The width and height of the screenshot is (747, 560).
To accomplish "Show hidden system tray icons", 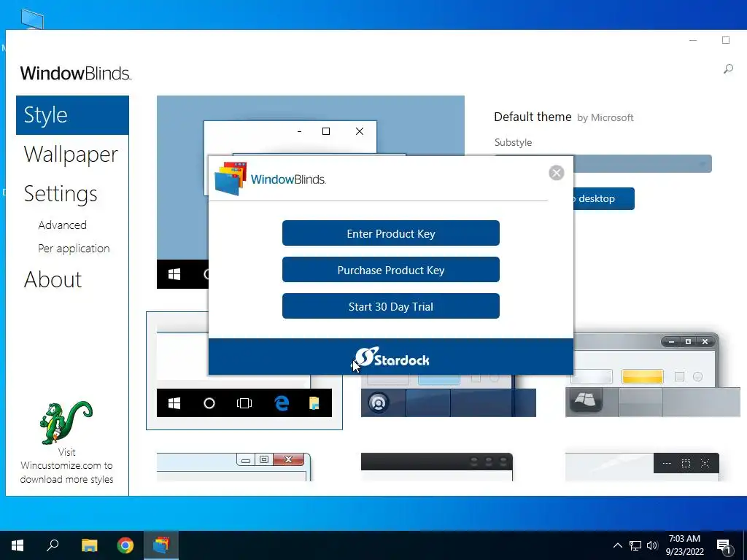I will point(617,545).
